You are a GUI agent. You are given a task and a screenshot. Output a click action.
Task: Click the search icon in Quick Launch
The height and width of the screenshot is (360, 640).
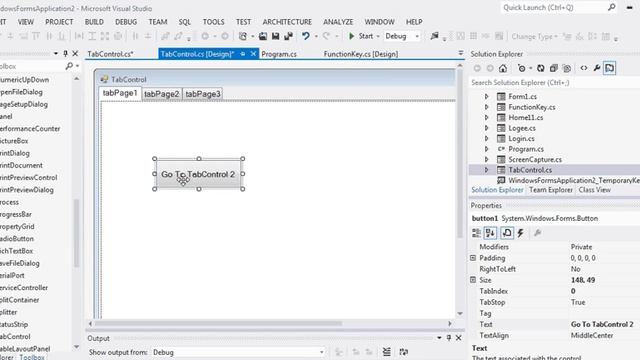pos(611,7)
